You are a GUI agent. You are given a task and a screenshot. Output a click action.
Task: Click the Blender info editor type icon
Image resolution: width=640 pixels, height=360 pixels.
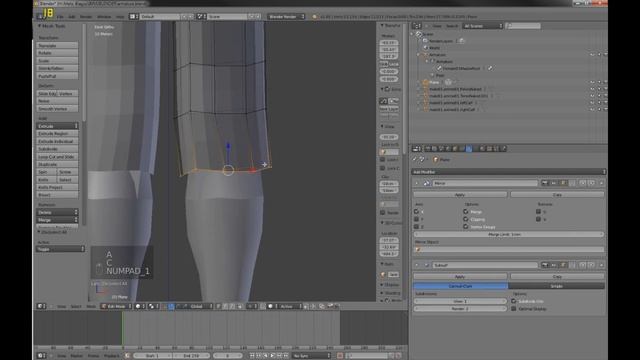[x=40, y=16]
